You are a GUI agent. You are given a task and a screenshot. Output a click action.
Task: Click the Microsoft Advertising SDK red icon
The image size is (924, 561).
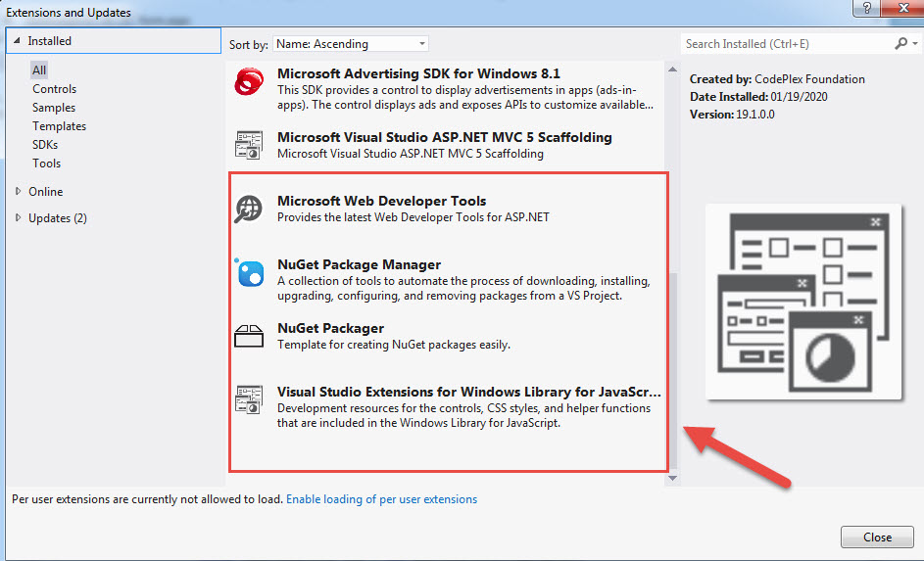point(249,81)
